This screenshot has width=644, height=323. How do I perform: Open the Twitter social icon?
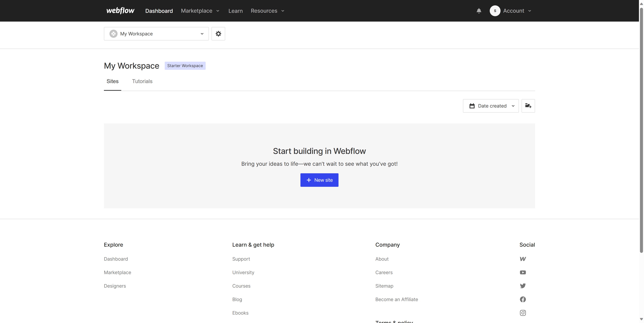coord(523,286)
